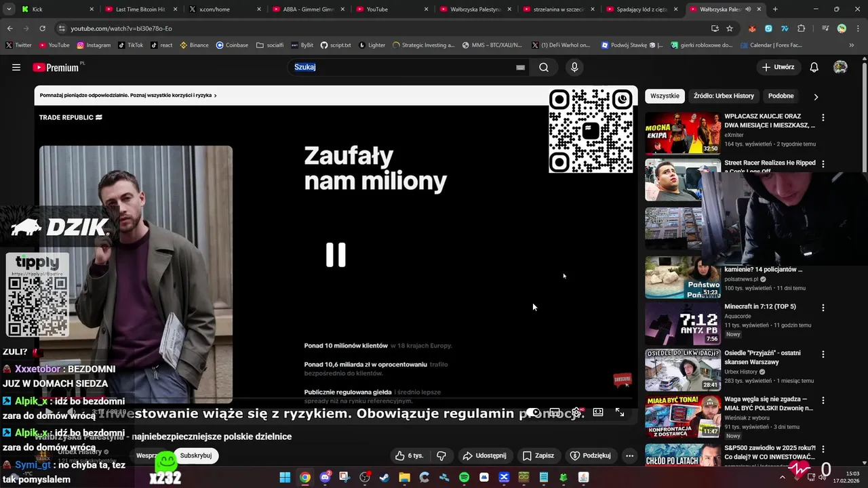Image resolution: width=868 pixels, height=488 pixels.
Task: Open Minecraft in 7:12 video thumbnail
Action: click(x=683, y=323)
